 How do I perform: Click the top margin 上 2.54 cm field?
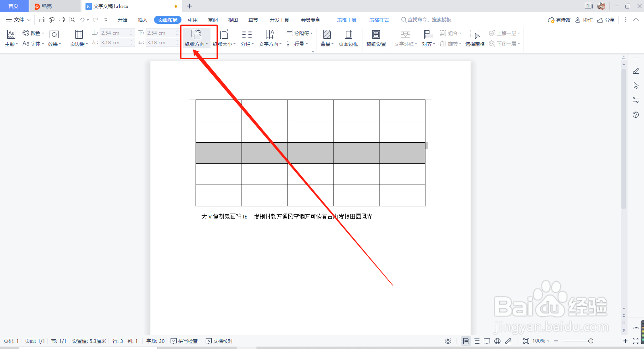pyautogui.click(x=117, y=33)
